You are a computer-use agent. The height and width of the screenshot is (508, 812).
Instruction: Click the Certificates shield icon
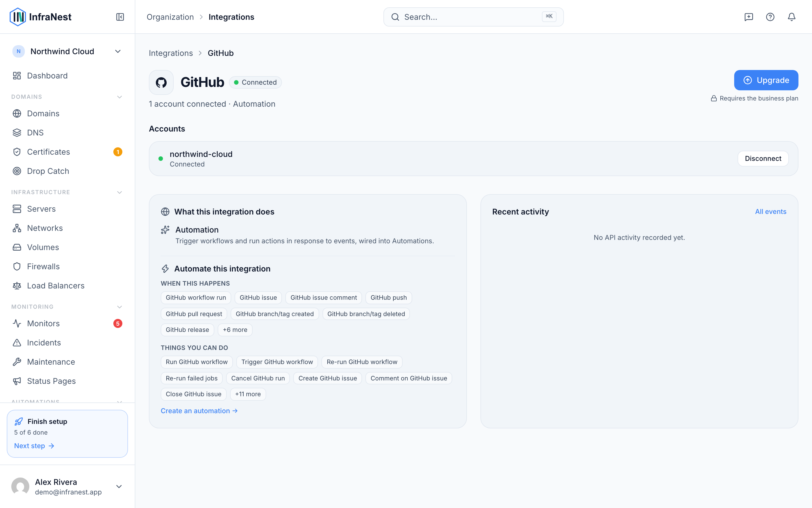17,152
